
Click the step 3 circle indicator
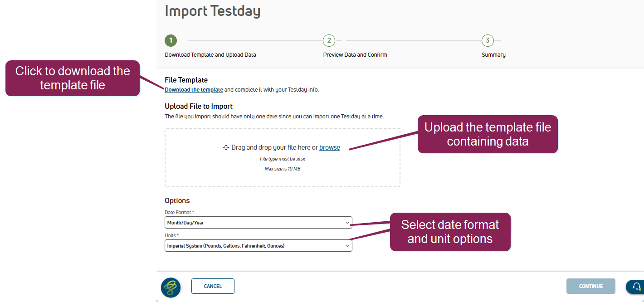[x=488, y=40]
